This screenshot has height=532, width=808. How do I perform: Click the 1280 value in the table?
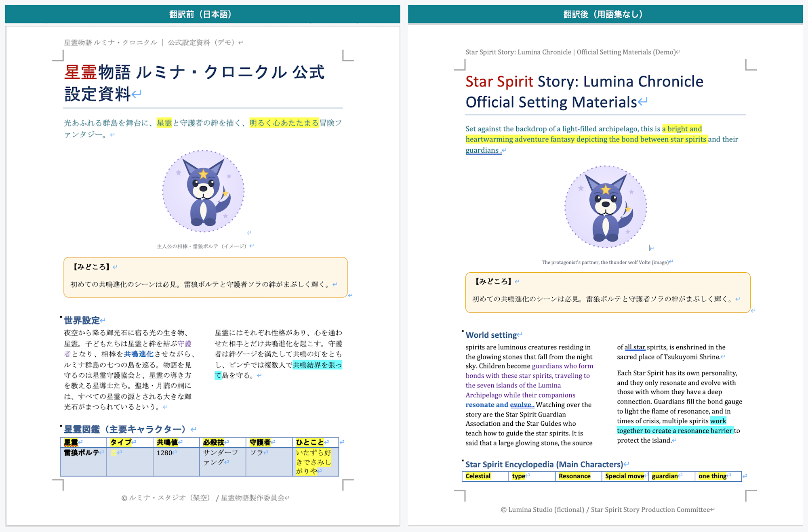pyautogui.click(x=164, y=453)
